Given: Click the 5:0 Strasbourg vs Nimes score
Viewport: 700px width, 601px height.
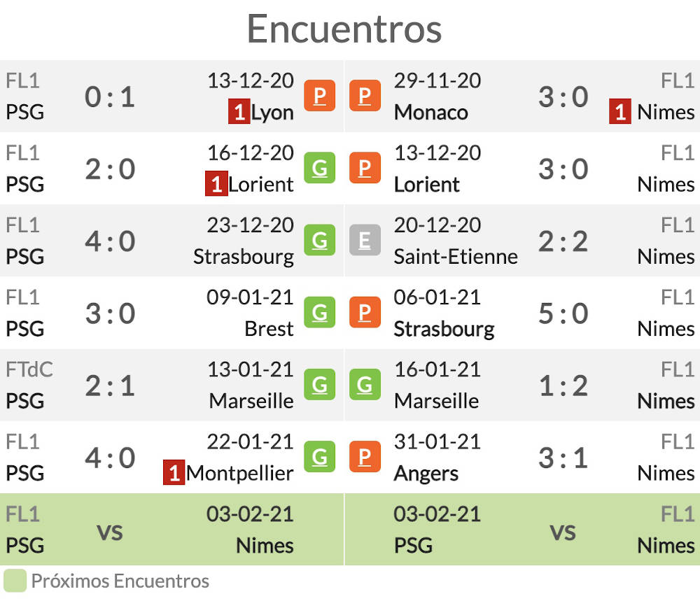Looking at the screenshot, I should click(563, 313).
